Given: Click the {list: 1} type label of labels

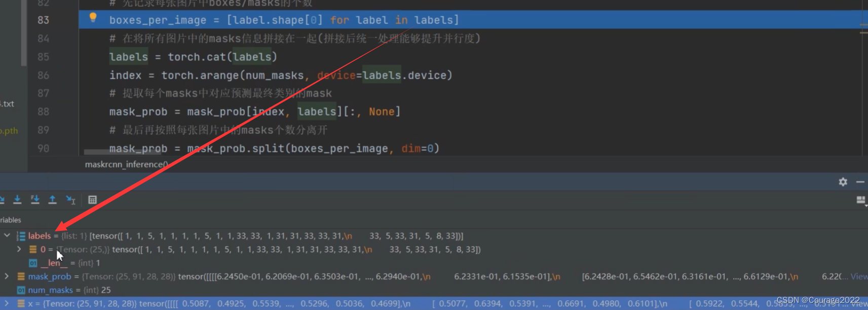Looking at the screenshot, I should point(74,236).
